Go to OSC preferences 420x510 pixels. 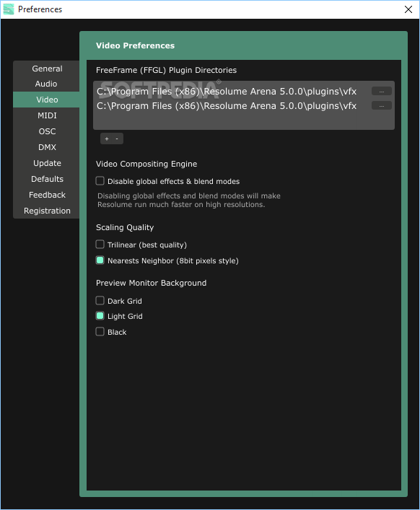[x=47, y=131]
